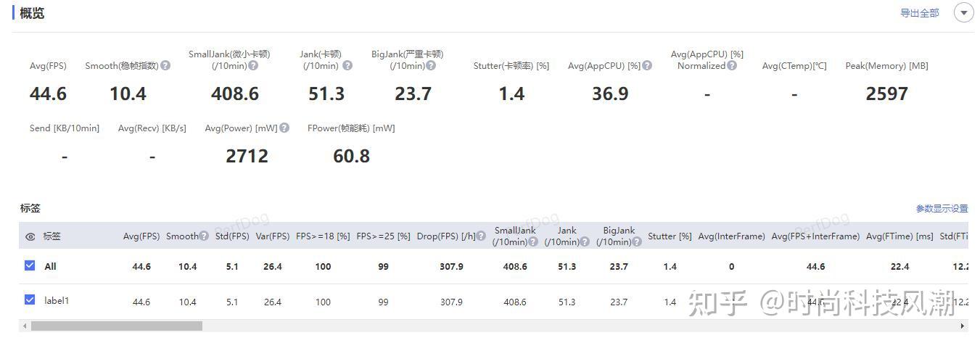Screen dimensions: 980x343
Task: Click help icon next to BigJank(严重卡顿) metric
Action: point(431,66)
